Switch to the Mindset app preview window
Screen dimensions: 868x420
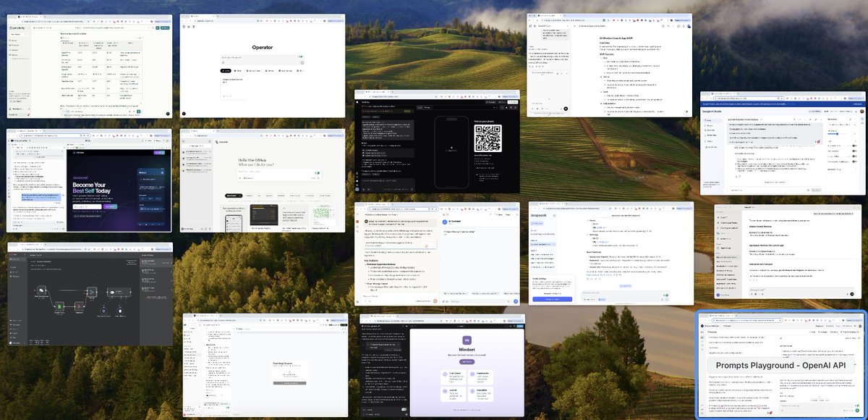(442, 365)
